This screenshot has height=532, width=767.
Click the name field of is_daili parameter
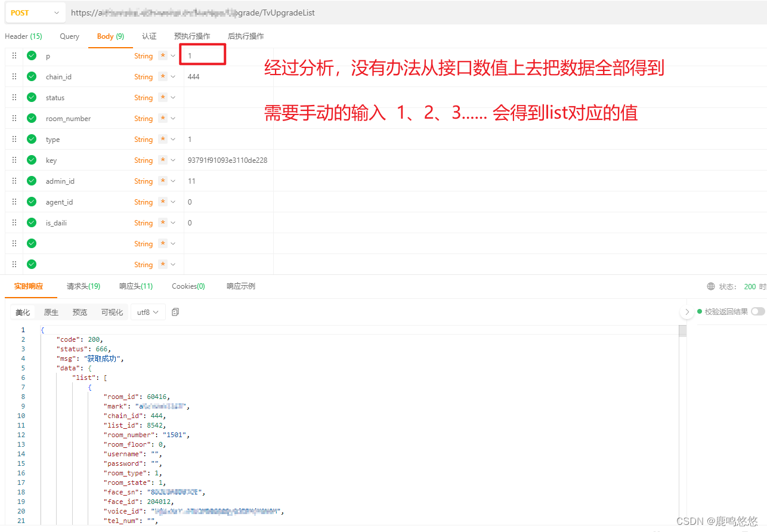coord(86,222)
